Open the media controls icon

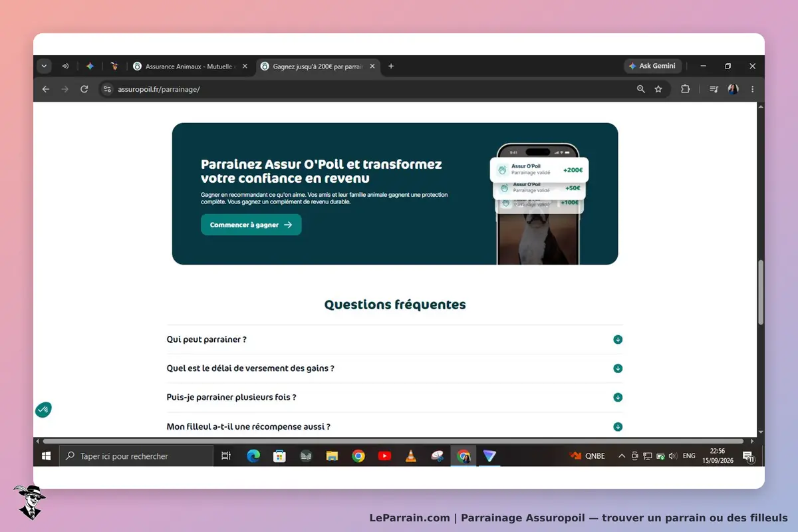point(714,89)
